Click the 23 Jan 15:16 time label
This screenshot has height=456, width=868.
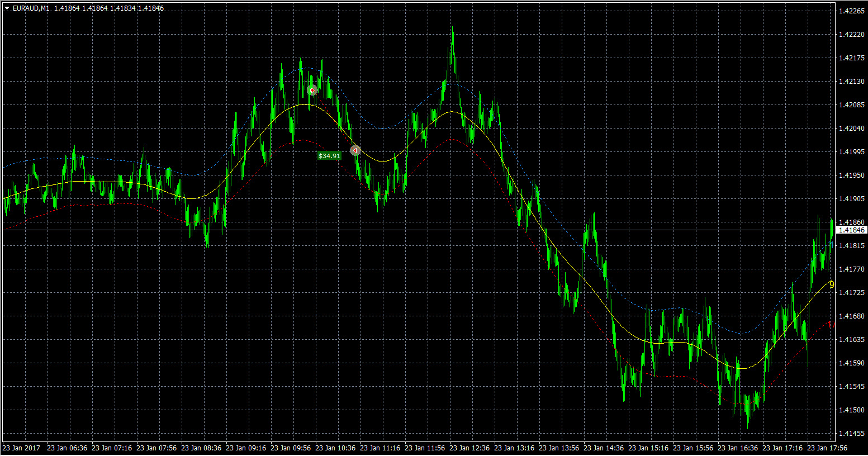pyautogui.click(x=648, y=448)
